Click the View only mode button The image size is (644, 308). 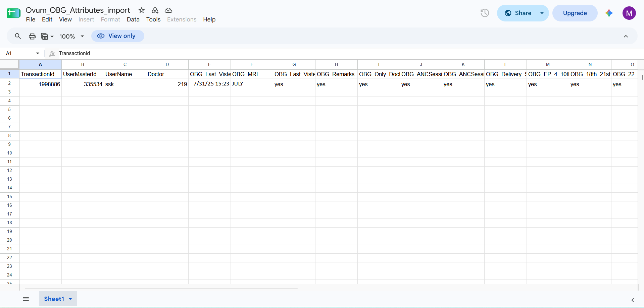pyautogui.click(x=117, y=36)
